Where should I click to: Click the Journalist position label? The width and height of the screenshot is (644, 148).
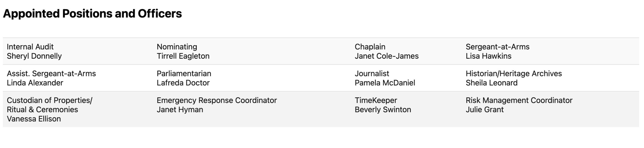point(372,74)
